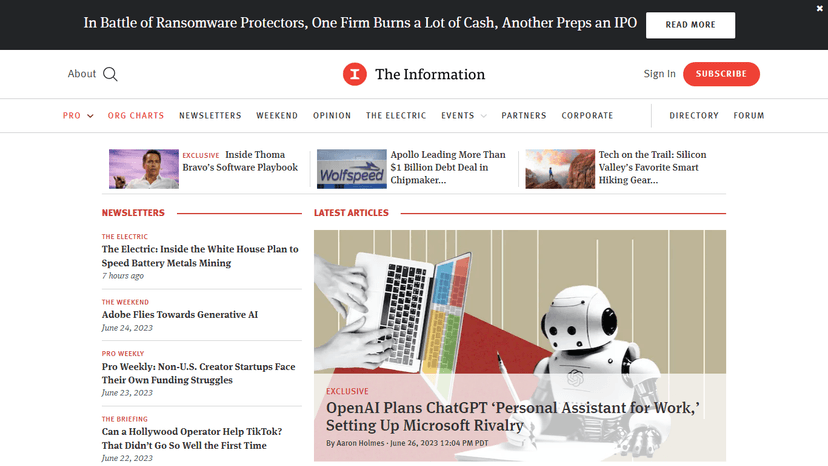Read the OpenAI ChatGPT Personal Assistant headline
828x466 pixels.
point(512,416)
